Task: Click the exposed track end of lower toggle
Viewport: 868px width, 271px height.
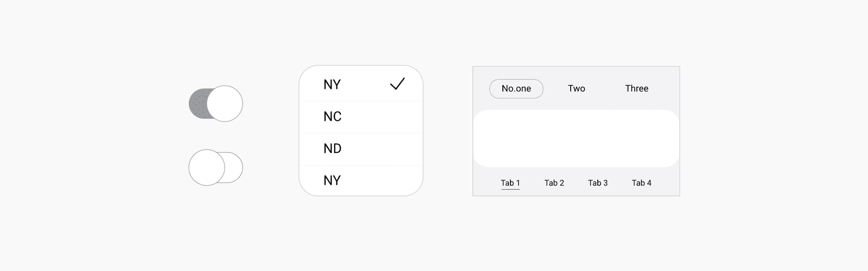Action: click(x=234, y=167)
